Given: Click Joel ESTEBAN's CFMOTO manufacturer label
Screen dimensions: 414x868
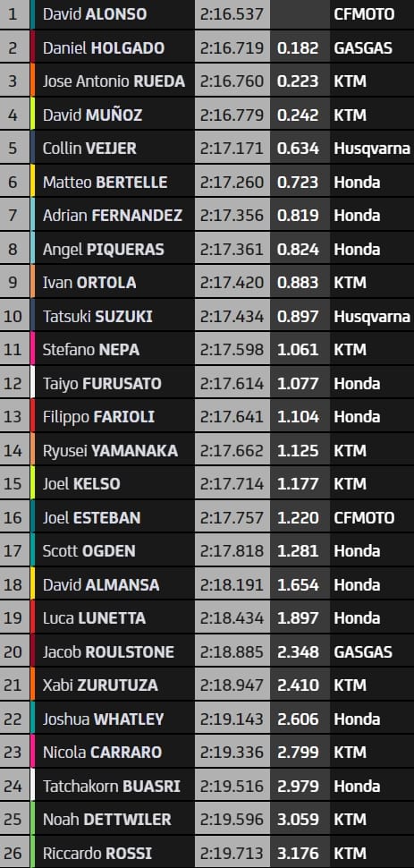Looking at the screenshot, I should pos(364,517).
